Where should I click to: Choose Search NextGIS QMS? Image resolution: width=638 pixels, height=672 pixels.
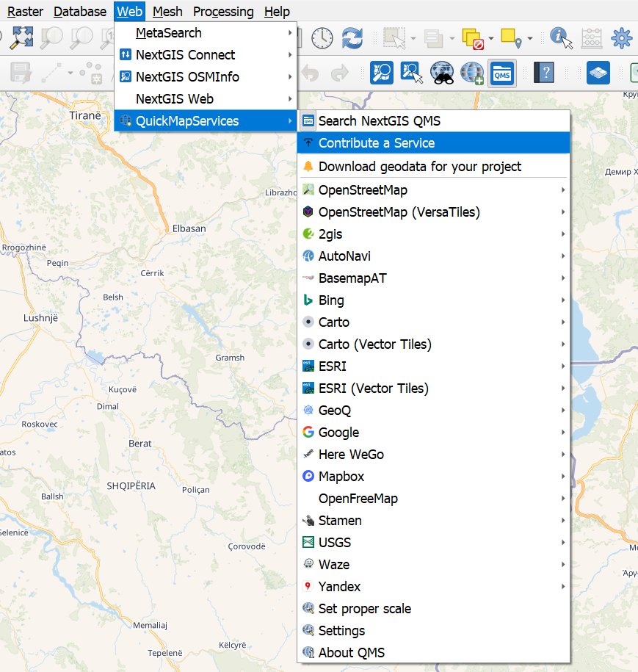pos(434,121)
